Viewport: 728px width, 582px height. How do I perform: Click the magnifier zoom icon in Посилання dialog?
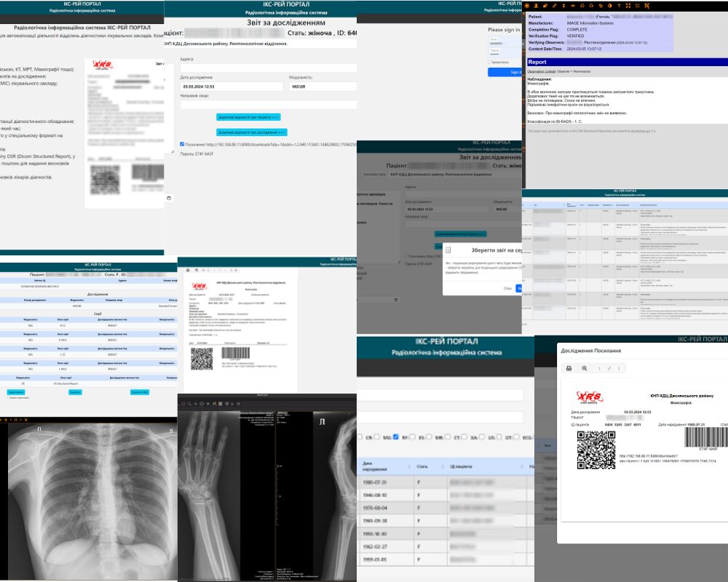584,368
